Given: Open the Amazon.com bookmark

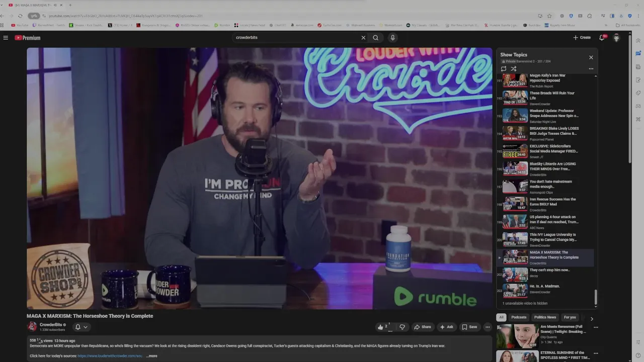Looking at the screenshot, I should (x=301, y=25).
